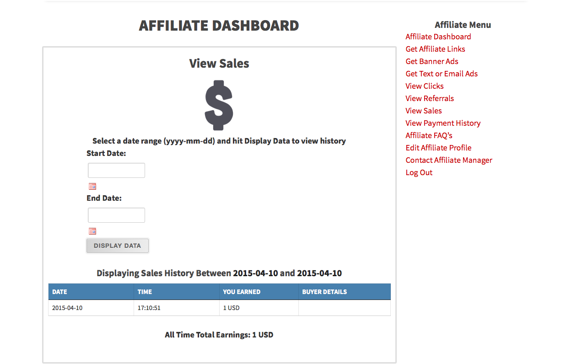
Task: Focus the Start Date input field
Action: coord(116,171)
